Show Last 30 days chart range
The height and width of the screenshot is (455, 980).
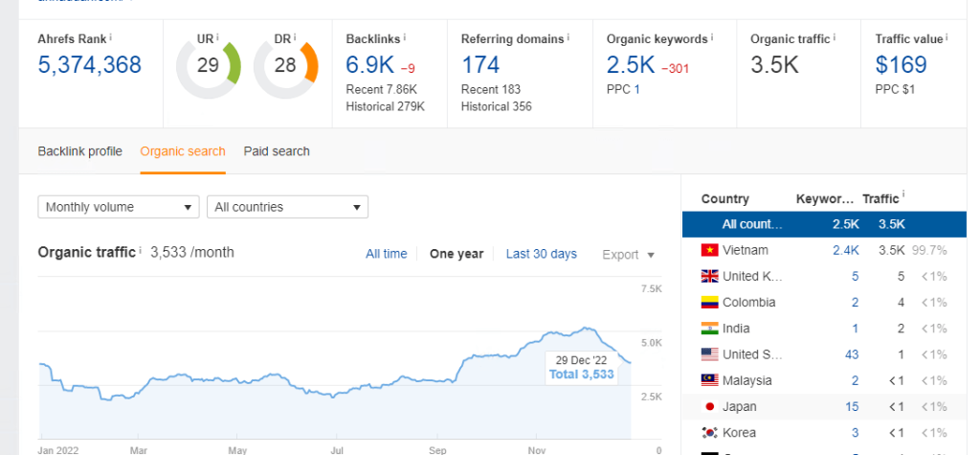[542, 254]
